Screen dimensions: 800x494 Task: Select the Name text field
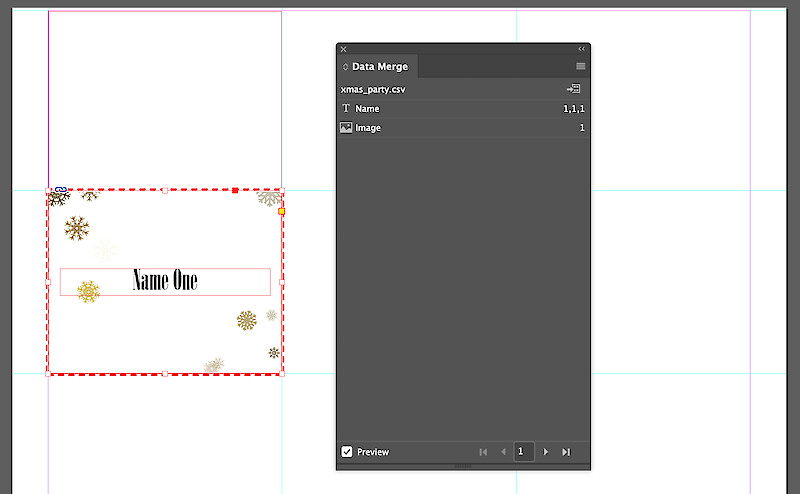463,109
